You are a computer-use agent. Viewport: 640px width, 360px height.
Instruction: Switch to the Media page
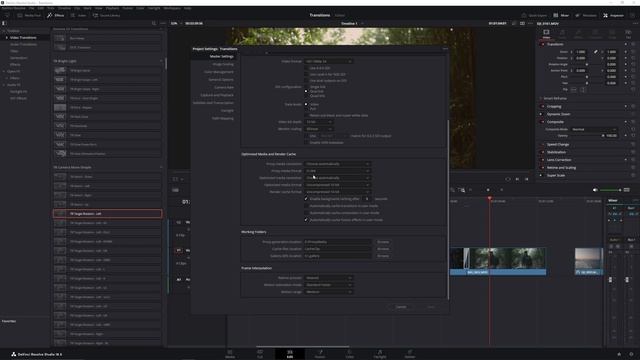[x=230, y=353]
